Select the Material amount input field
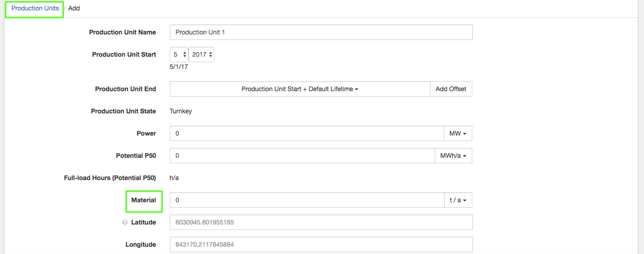This screenshot has width=644, height=254. click(x=307, y=200)
